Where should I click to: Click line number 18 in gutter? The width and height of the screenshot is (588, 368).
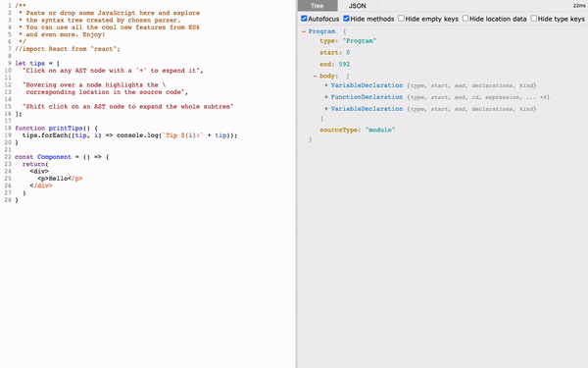point(8,128)
